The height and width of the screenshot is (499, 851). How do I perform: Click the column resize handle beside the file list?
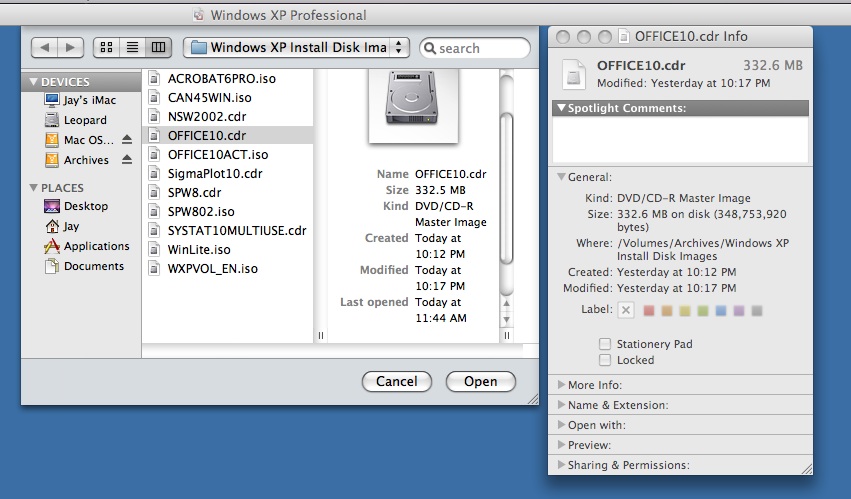click(321, 336)
